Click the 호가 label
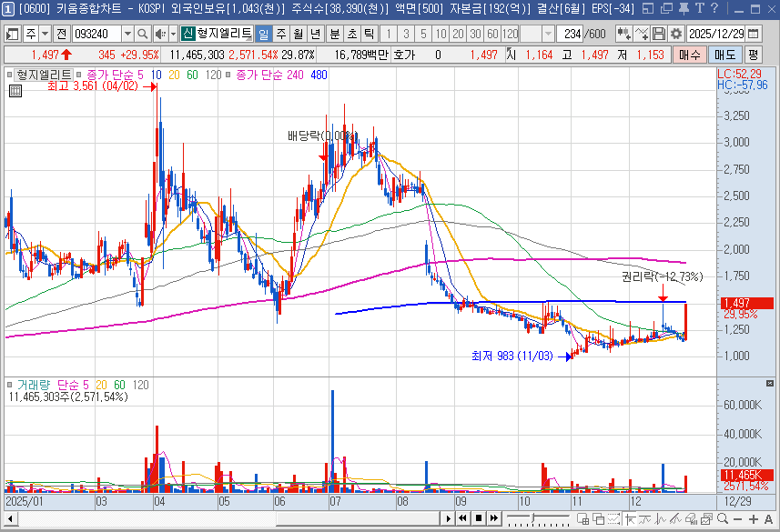This screenshot has height=532, width=780. pos(404,55)
